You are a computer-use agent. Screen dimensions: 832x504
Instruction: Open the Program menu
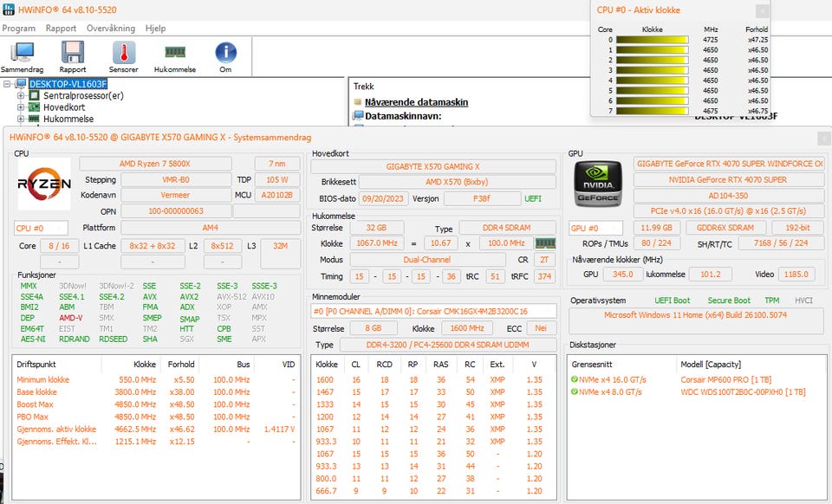[x=18, y=29]
